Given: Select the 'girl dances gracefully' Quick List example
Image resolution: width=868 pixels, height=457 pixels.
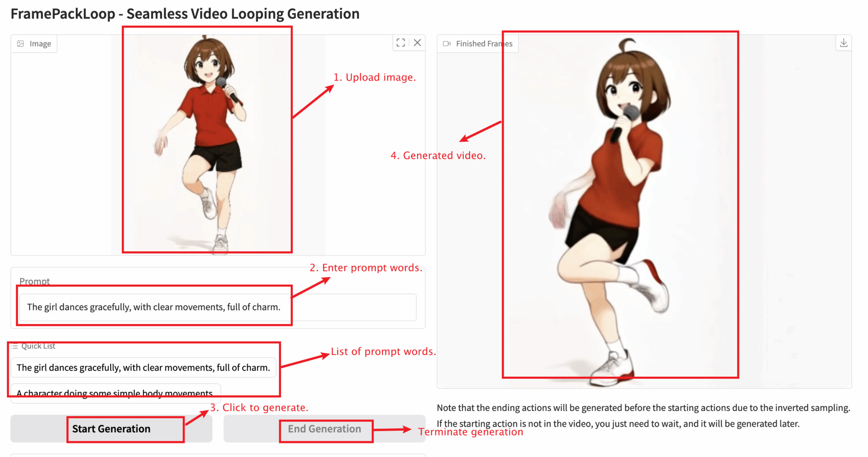Looking at the screenshot, I should (x=143, y=368).
